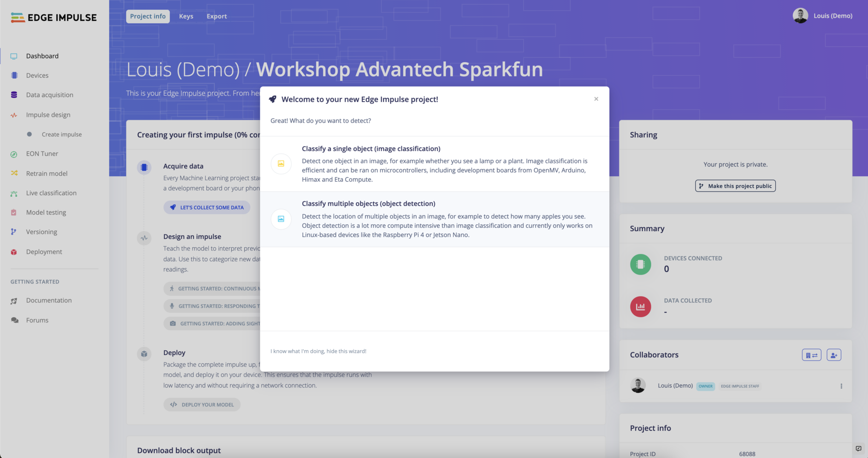Click the feedback icon at bottom right
The width and height of the screenshot is (868, 458).
[858, 448]
